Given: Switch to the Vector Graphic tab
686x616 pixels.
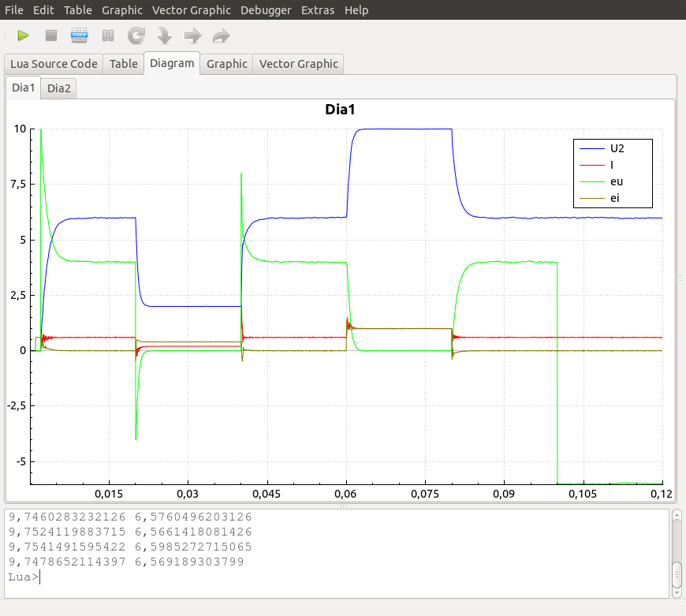Looking at the screenshot, I should pos(298,64).
